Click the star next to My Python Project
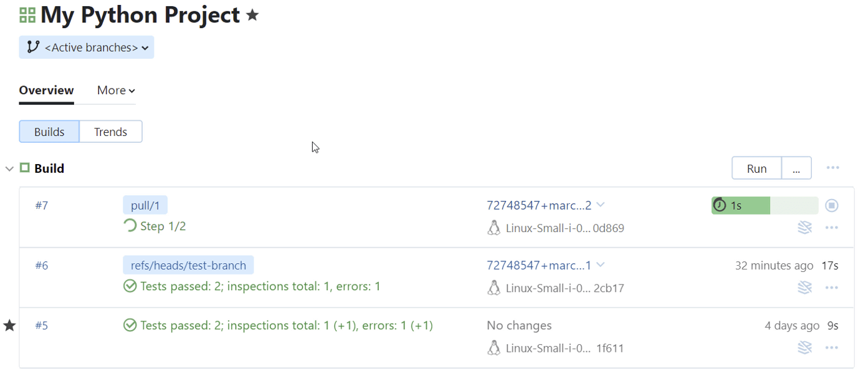868x383 pixels. [252, 15]
